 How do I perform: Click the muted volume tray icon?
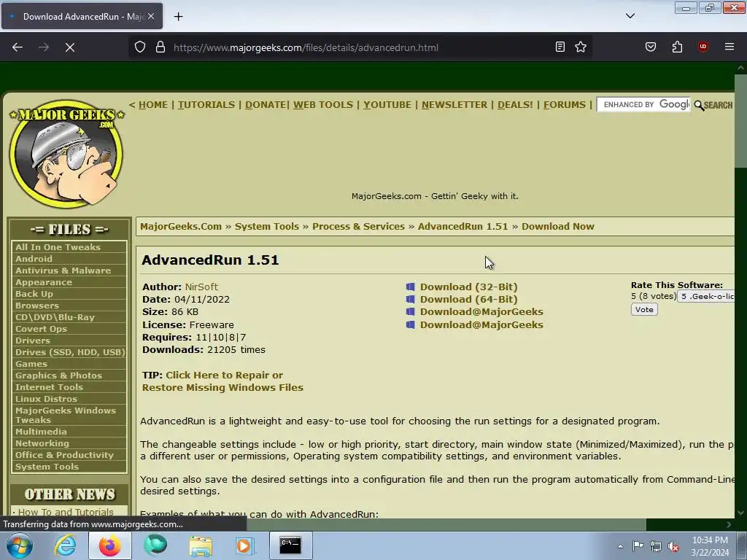coord(673,546)
